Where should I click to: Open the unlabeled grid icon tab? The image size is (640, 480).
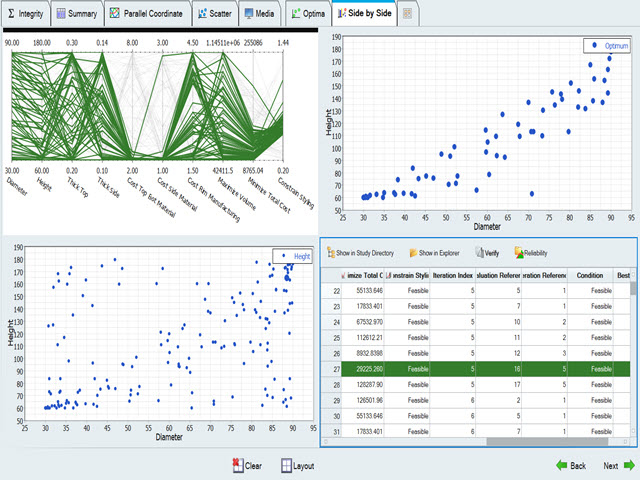(407, 13)
